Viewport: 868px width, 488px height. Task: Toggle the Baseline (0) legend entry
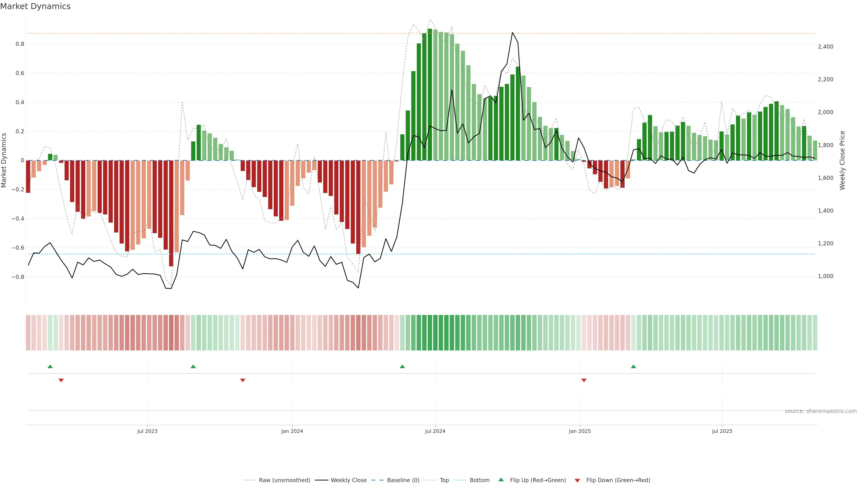pyautogui.click(x=403, y=480)
